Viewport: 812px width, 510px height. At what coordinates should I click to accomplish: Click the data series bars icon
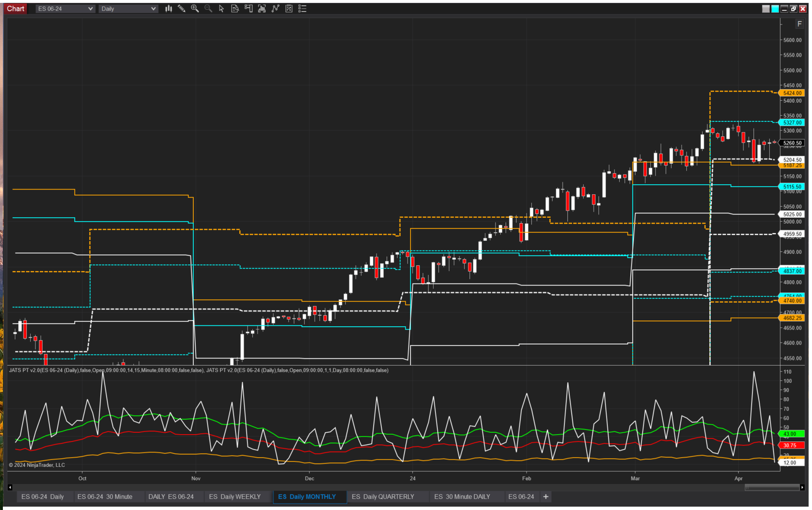tap(261, 8)
